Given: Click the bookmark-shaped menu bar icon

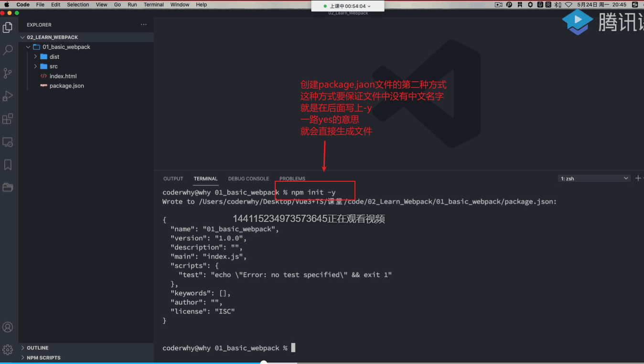Looking at the screenshot, I should (519, 4).
